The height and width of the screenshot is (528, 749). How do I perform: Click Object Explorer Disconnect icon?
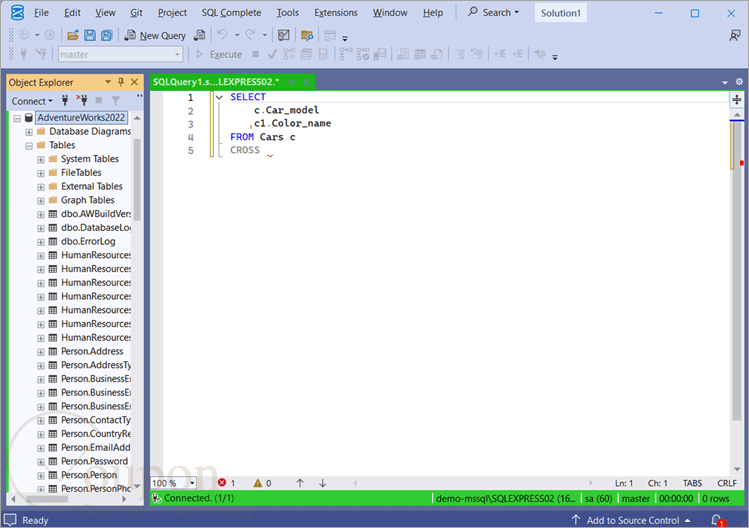[82, 101]
